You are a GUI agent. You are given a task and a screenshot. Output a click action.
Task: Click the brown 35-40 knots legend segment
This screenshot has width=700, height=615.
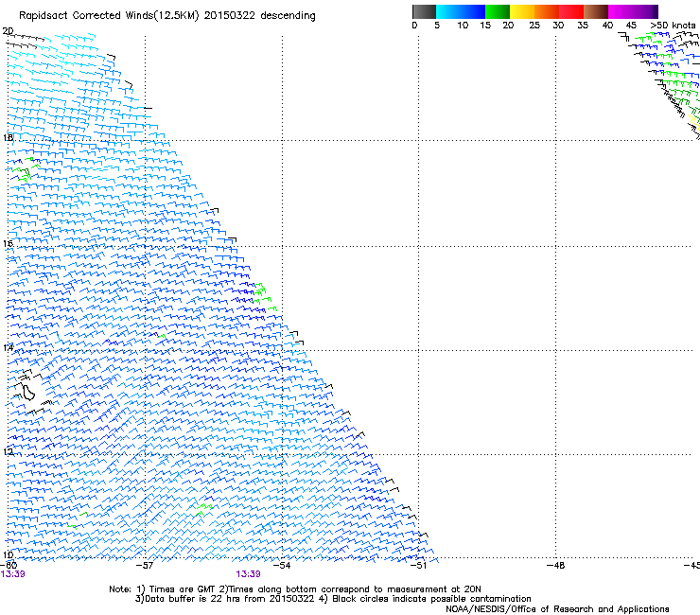[596, 11]
